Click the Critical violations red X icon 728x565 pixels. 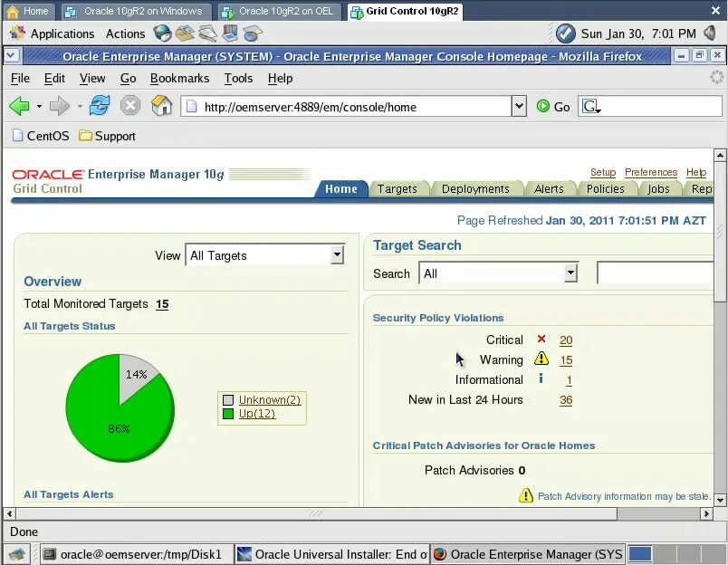click(541, 340)
